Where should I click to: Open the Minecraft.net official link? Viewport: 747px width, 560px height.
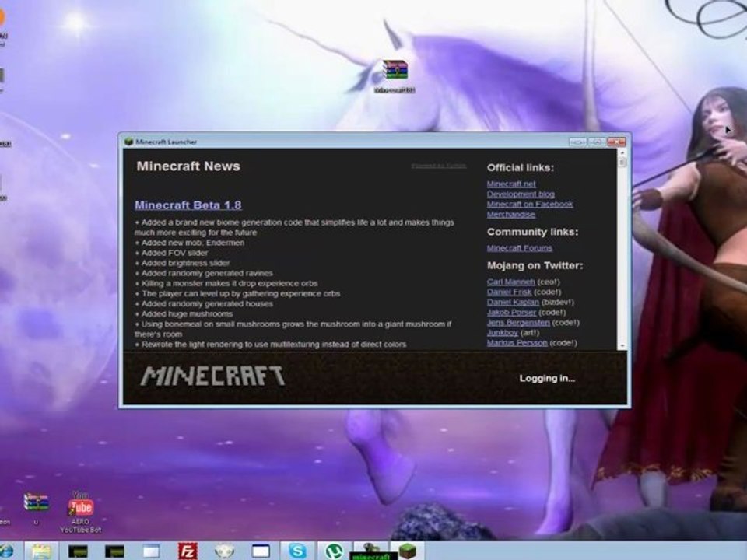pyautogui.click(x=511, y=184)
